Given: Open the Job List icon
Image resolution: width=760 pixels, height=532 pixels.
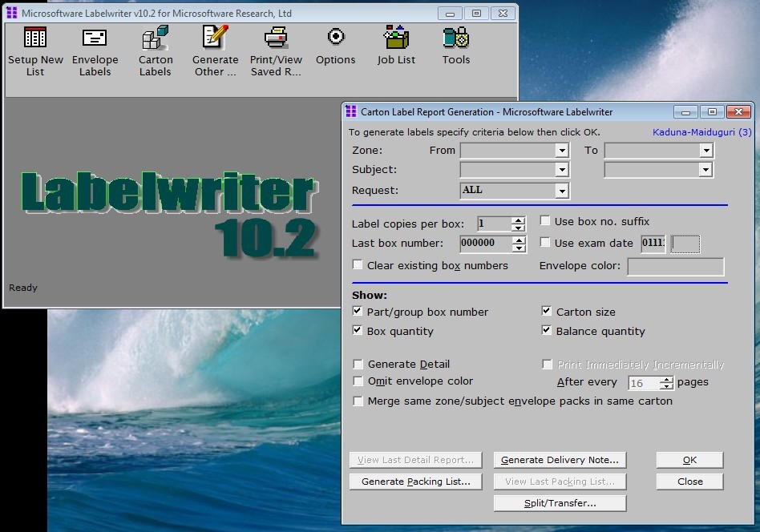Looking at the screenshot, I should tap(396, 46).
